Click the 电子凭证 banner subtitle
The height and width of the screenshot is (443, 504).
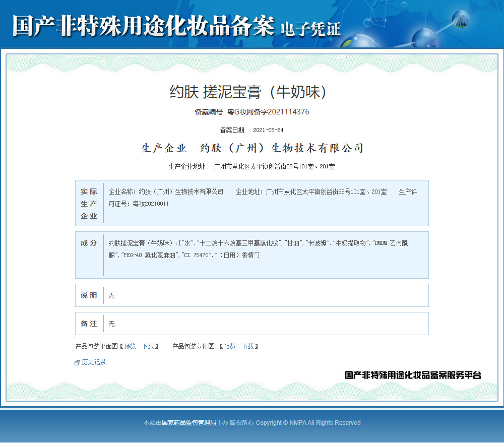pyautogui.click(x=310, y=29)
